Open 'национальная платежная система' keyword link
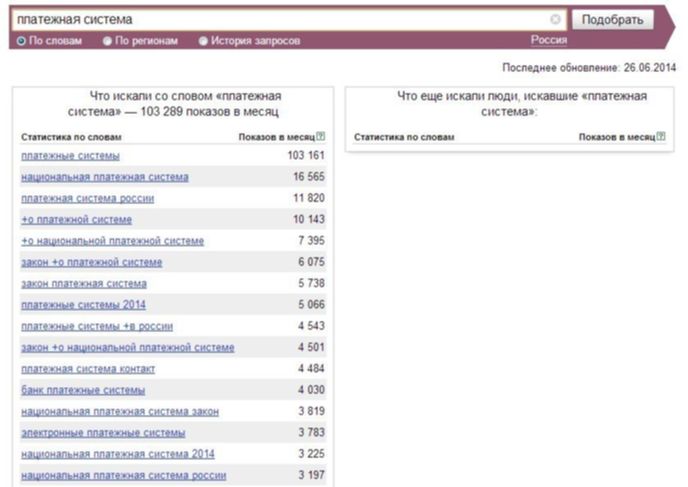688x487 pixels. [x=105, y=177]
